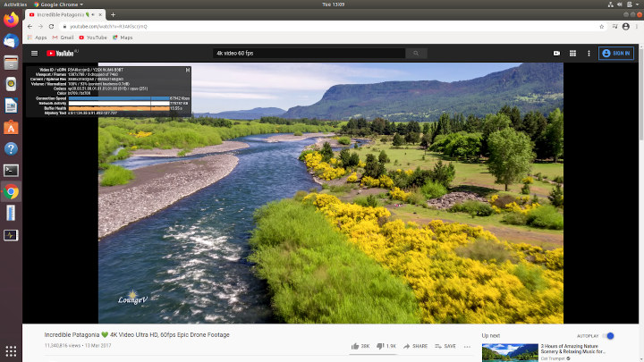Close the stats for nerds panel

(x=188, y=71)
